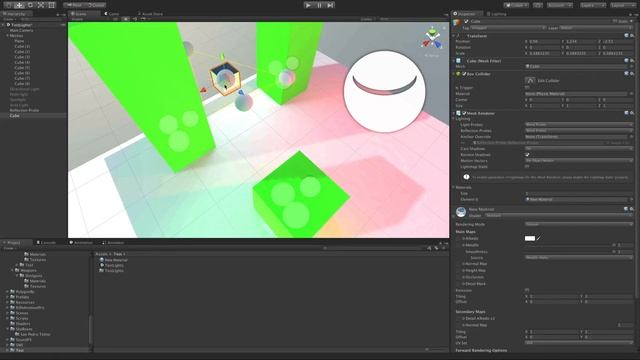The image size is (640, 360).
Task: Select the Rect transform tool
Action: (x=51, y=5)
